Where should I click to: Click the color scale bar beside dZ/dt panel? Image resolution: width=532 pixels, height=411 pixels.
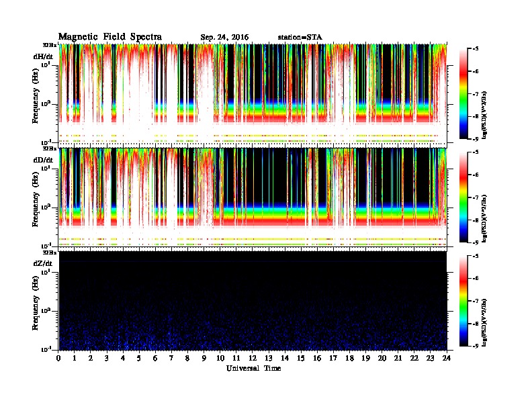point(463,301)
